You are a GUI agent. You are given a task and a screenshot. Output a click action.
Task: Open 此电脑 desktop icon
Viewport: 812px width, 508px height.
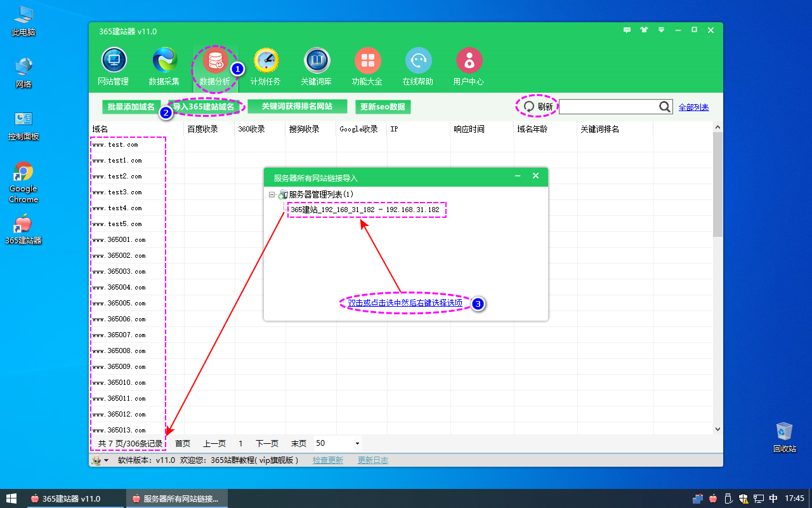click(x=23, y=21)
